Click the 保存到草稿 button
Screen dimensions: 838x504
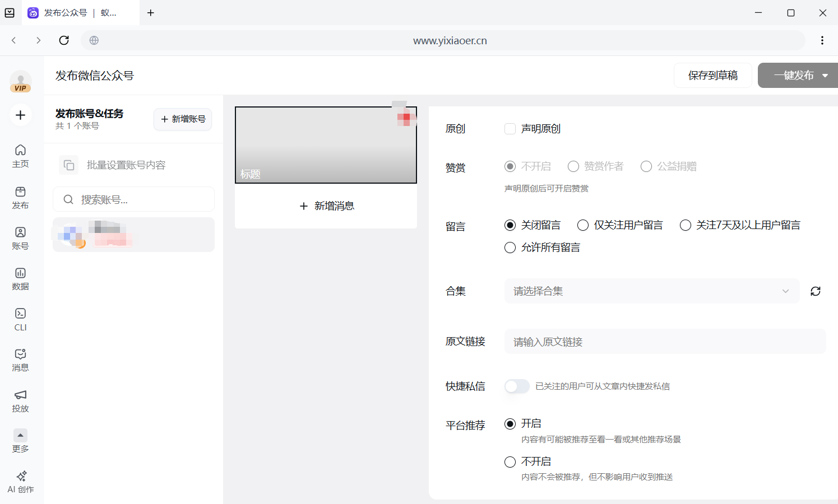[x=713, y=75]
